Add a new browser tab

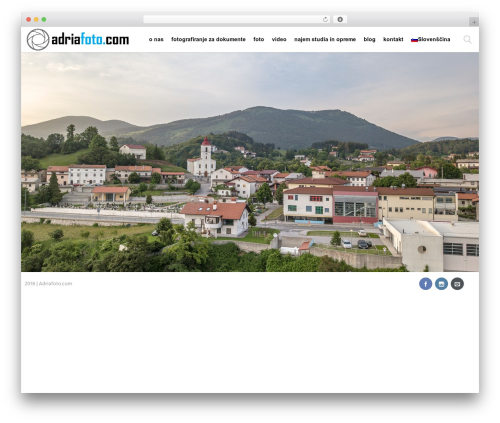[474, 22]
